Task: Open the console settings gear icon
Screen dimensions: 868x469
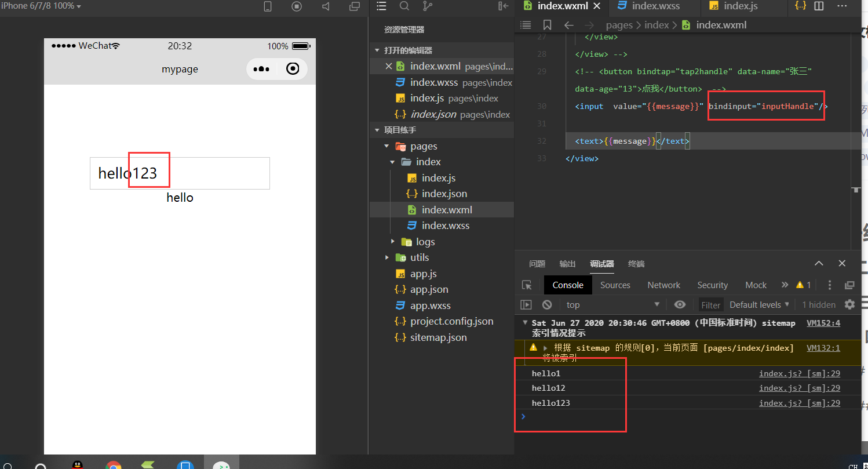Action: [849, 304]
